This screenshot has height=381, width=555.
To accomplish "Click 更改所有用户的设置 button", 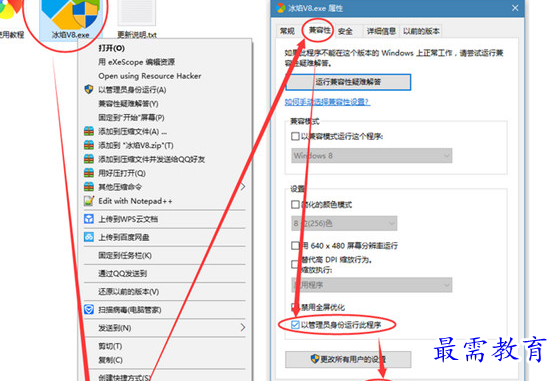I will pos(348,359).
